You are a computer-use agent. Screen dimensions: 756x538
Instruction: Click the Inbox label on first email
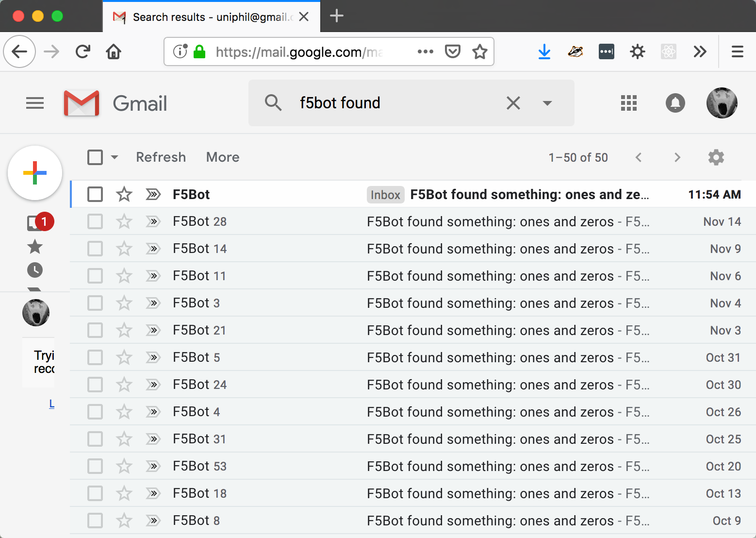386,194
